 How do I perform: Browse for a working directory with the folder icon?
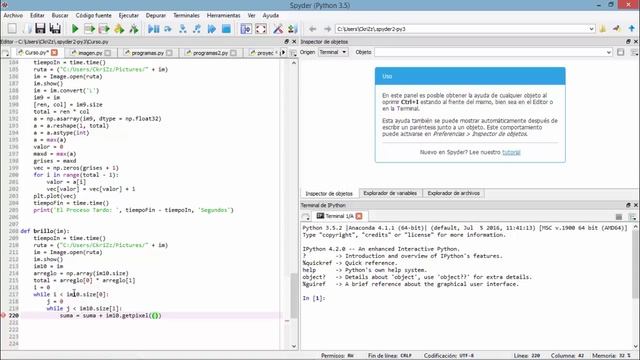[x=602, y=29]
